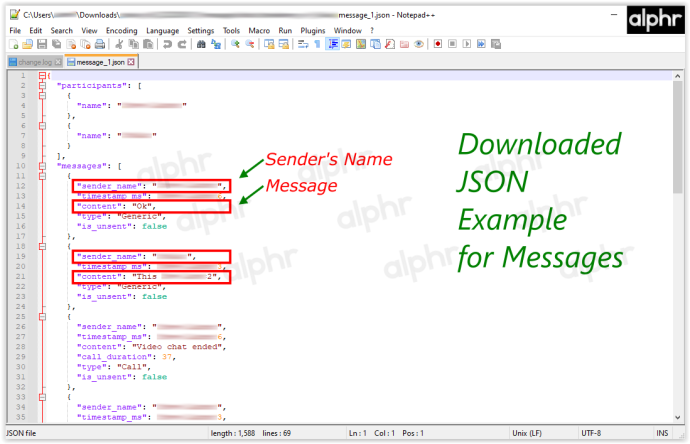
Task: Open the Settings menu
Action: [201, 30]
